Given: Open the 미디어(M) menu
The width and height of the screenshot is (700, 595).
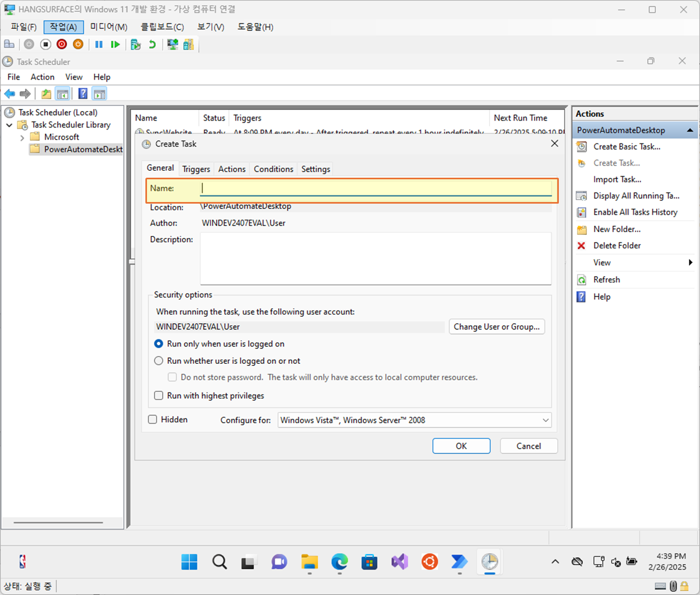Looking at the screenshot, I should (x=108, y=27).
